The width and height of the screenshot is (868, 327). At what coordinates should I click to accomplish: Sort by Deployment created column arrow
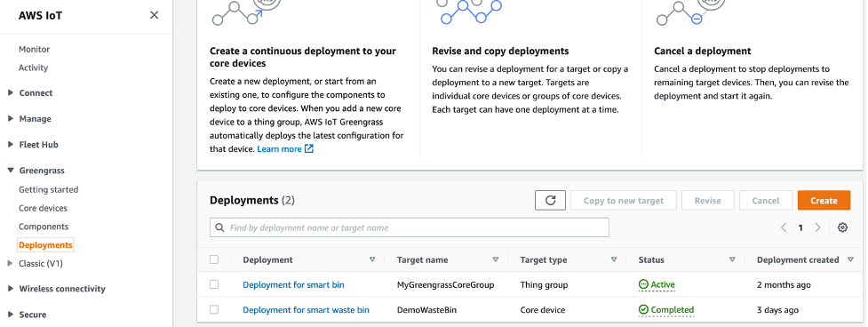pyautogui.click(x=850, y=259)
